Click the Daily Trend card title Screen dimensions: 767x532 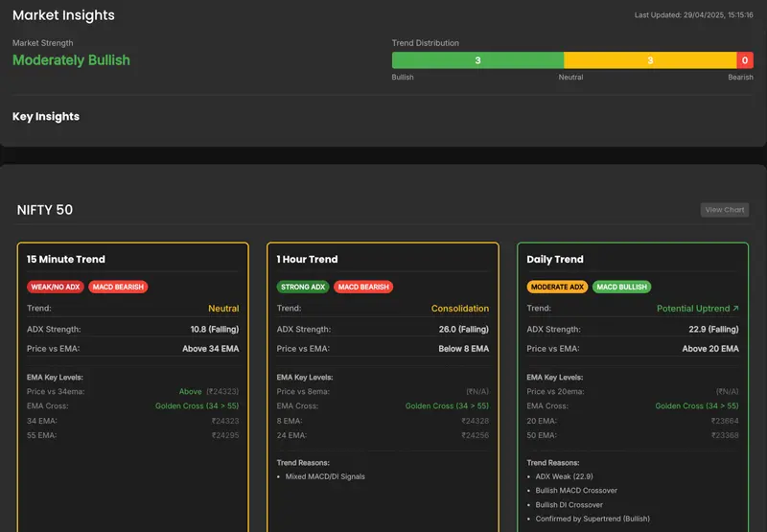click(555, 259)
